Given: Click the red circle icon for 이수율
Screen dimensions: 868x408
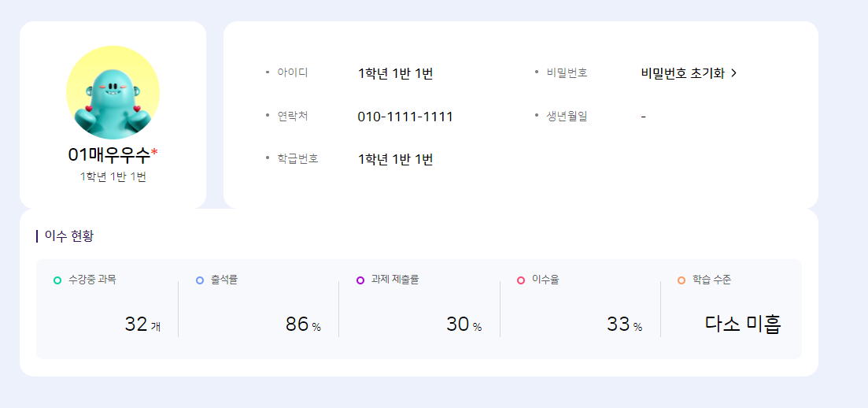Looking at the screenshot, I should click(x=521, y=280).
